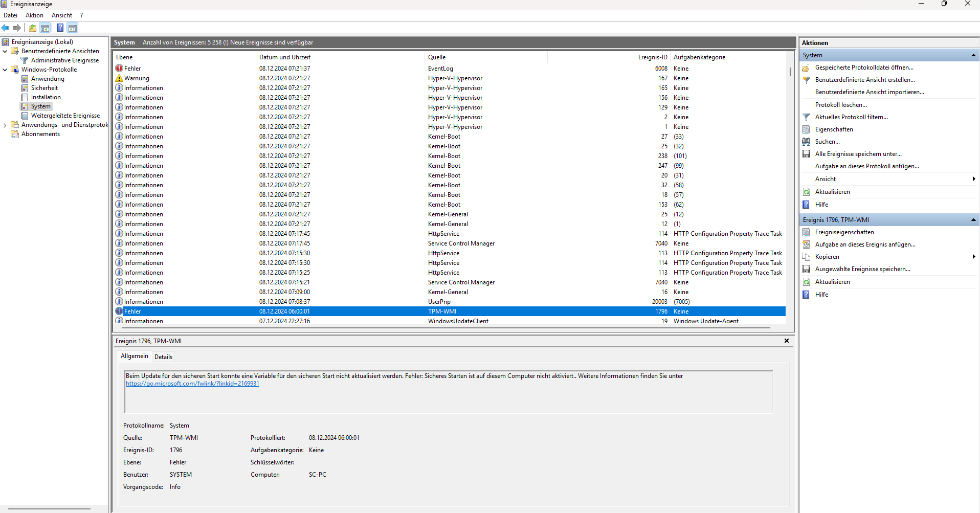980x513 pixels.
Task: Click the Gespeicherte Protokolldatei öffnen icon
Action: (x=806, y=68)
